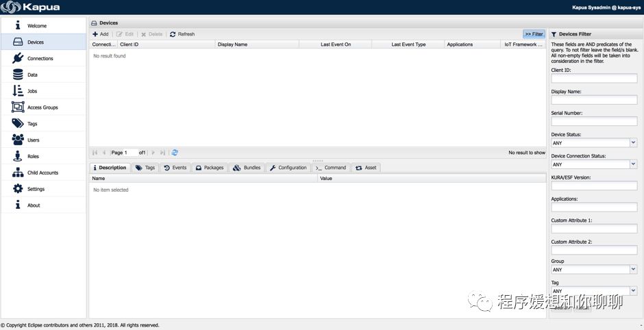Open the Data database icon

[18, 75]
